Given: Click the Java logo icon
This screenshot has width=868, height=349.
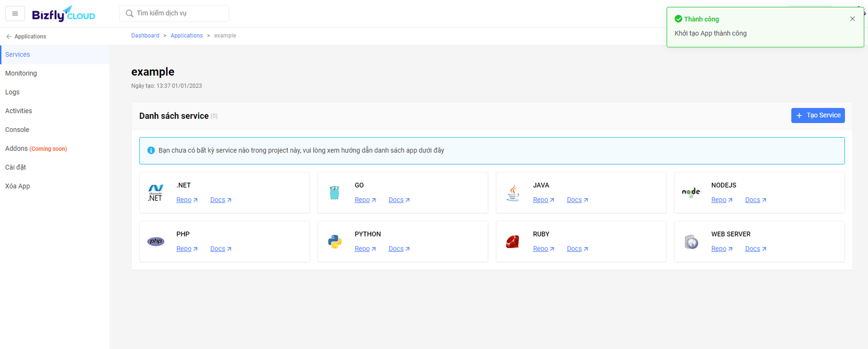Looking at the screenshot, I should pos(513,193).
